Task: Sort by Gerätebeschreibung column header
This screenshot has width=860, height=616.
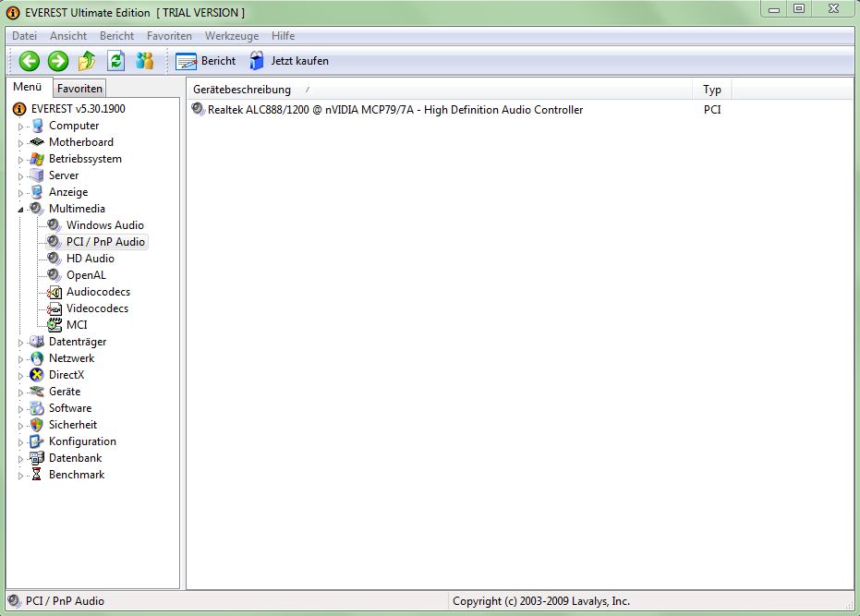Action: (x=441, y=90)
